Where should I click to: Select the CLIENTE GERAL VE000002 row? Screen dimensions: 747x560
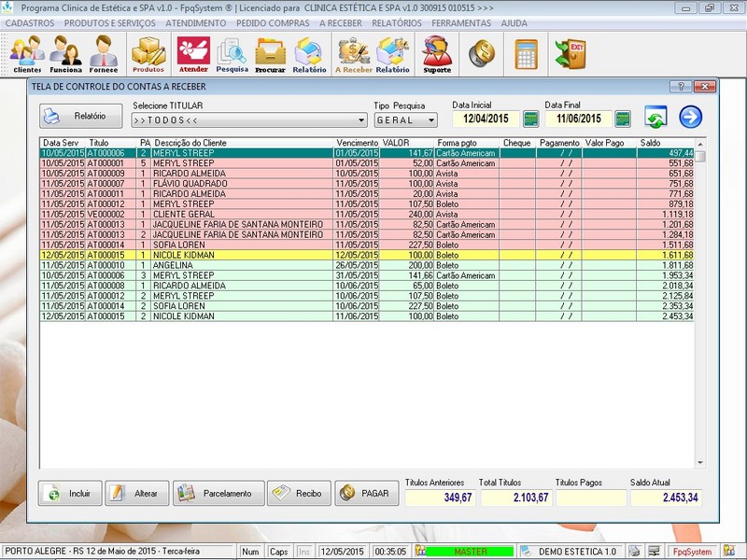coord(367,215)
